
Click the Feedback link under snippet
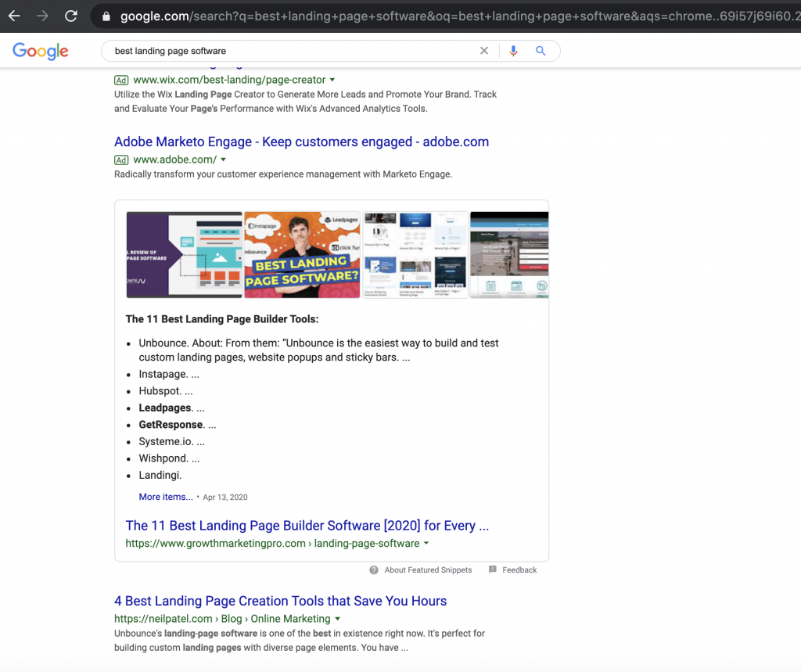(x=519, y=570)
